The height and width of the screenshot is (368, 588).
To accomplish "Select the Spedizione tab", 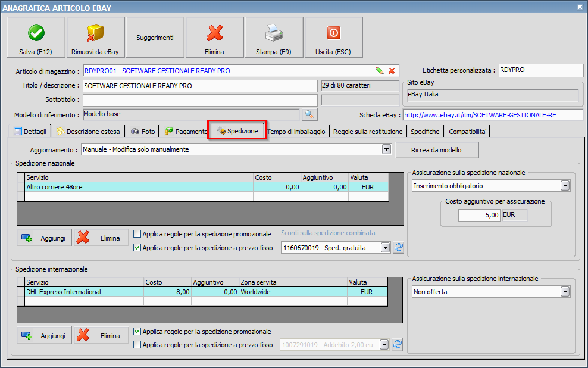I will [x=237, y=130].
